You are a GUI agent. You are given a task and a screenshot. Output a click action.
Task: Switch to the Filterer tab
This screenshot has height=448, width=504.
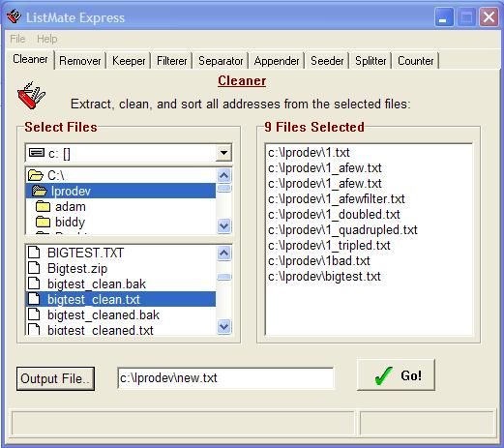click(x=171, y=61)
